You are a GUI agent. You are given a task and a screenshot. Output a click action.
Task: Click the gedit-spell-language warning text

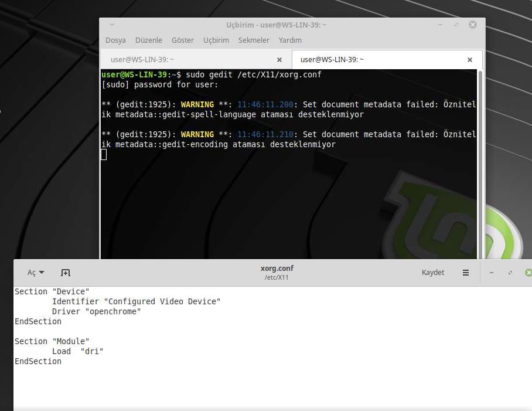(288, 109)
